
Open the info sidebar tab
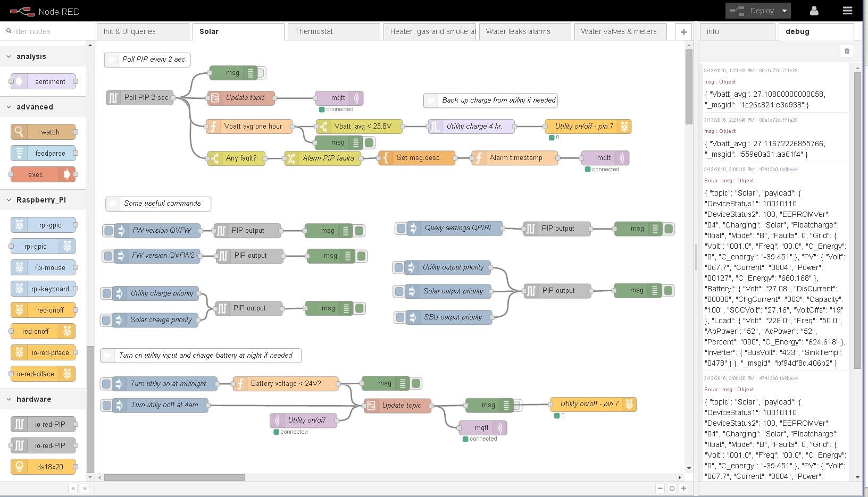737,31
